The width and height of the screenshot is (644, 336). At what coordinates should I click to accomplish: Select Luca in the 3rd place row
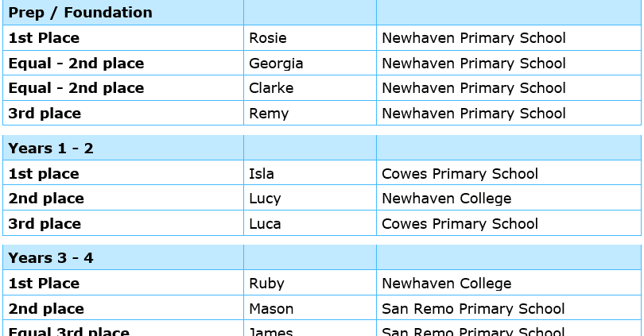pos(266,224)
